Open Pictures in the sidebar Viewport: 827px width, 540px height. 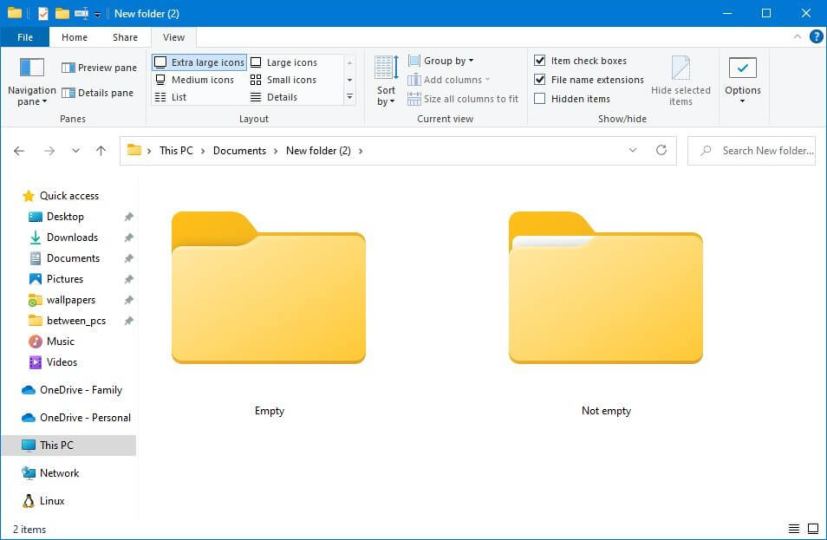pyautogui.click(x=64, y=279)
